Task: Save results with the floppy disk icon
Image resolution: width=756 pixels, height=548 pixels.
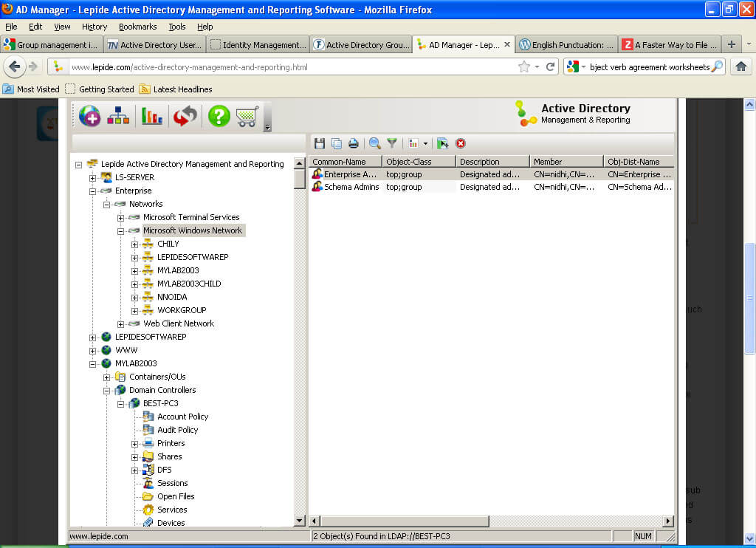Action: click(x=319, y=143)
